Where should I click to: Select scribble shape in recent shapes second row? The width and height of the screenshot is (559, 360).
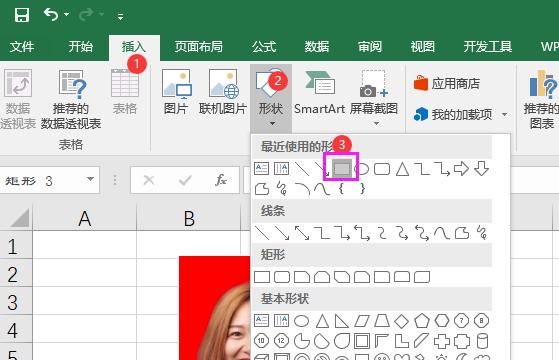pos(282,189)
